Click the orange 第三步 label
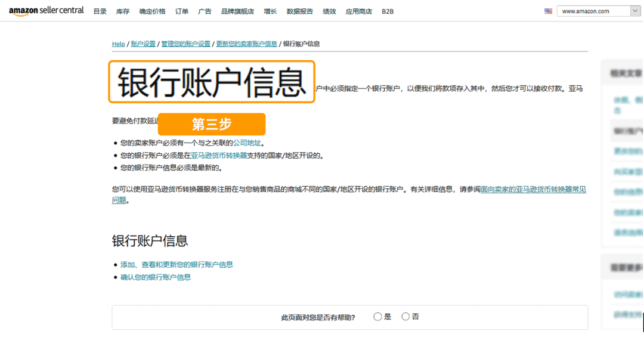 click(x=212, y=124)
